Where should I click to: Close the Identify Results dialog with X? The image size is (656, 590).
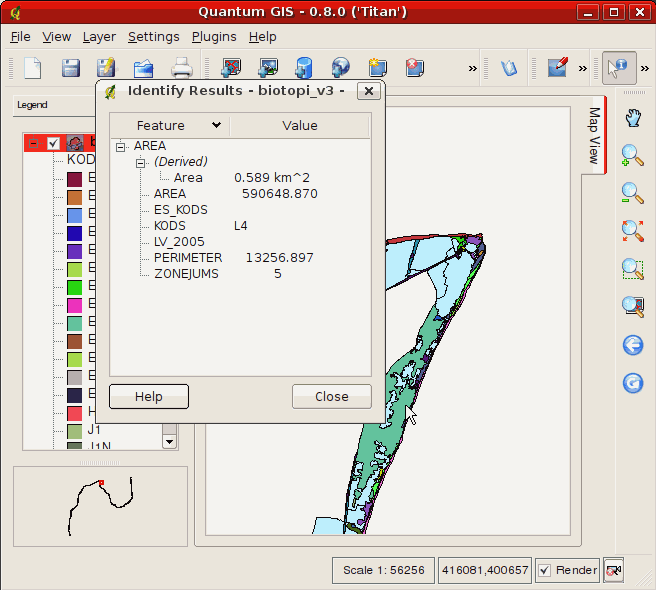[x=369, y=91]
